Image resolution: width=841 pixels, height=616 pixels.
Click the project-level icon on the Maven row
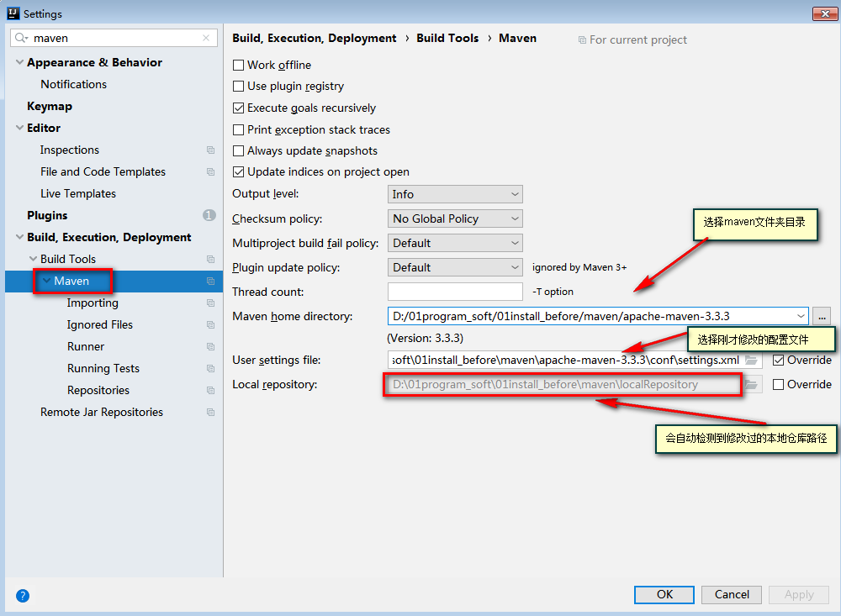pos(211,282)
